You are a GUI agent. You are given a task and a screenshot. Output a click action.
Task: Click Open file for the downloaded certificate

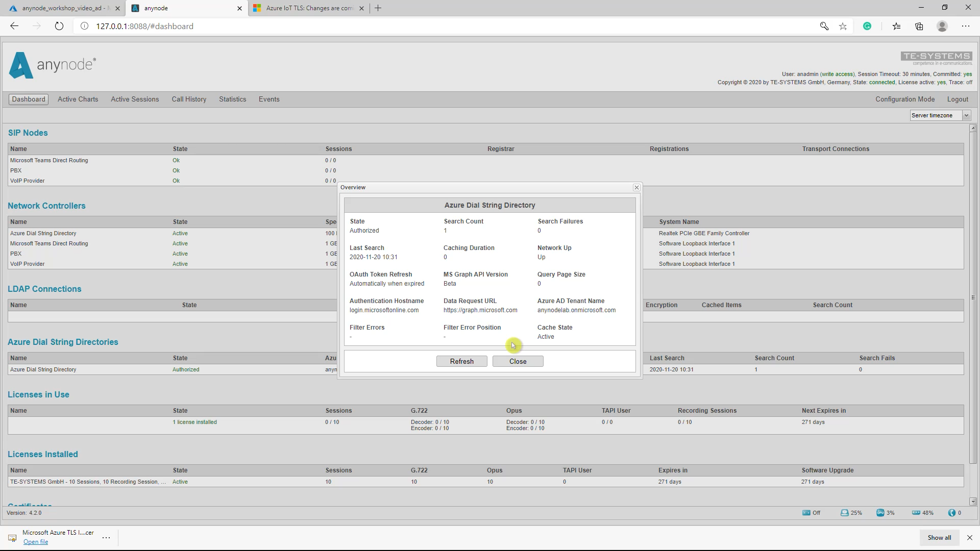[36, 542]
